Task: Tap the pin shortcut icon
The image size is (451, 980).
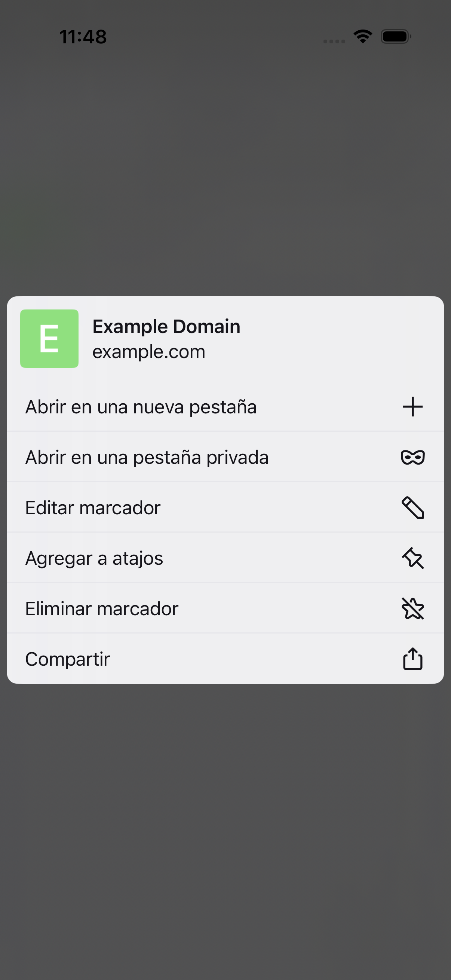Action: click(x=412, y=558)
